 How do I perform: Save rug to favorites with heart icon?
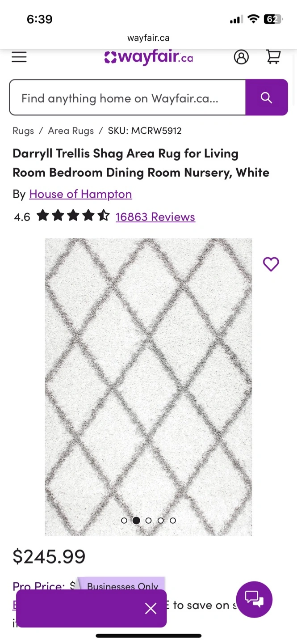point(271,264)
